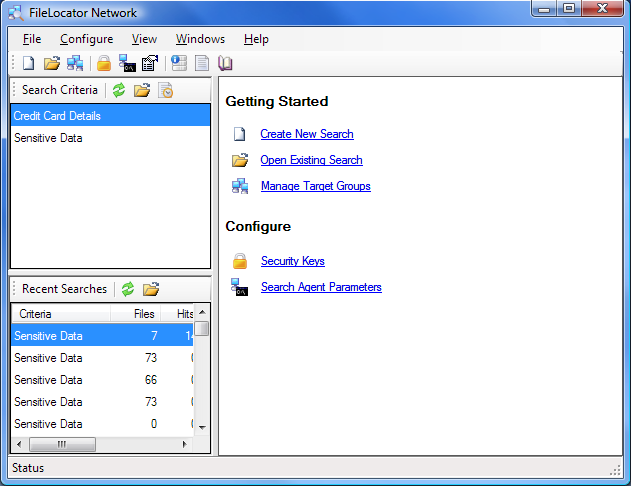Select Credit Card Details in Search Criteria

(x=110, y=116)
